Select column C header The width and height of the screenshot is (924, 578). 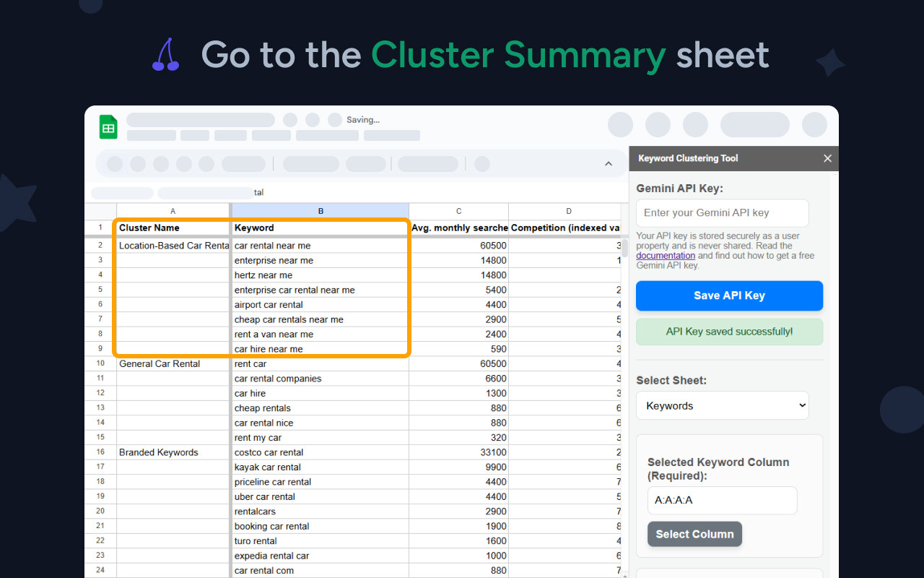pos(458,211)
